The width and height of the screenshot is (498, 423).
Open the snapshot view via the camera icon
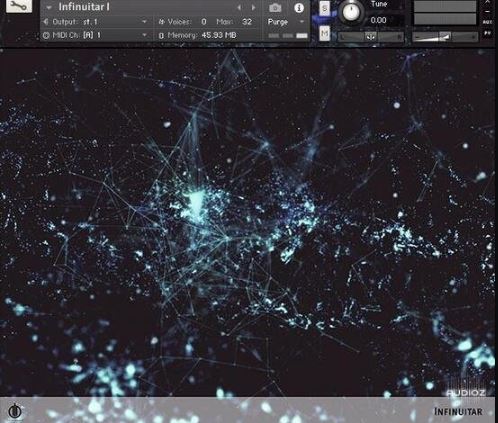pyautogui.click(x=275, y=8)
